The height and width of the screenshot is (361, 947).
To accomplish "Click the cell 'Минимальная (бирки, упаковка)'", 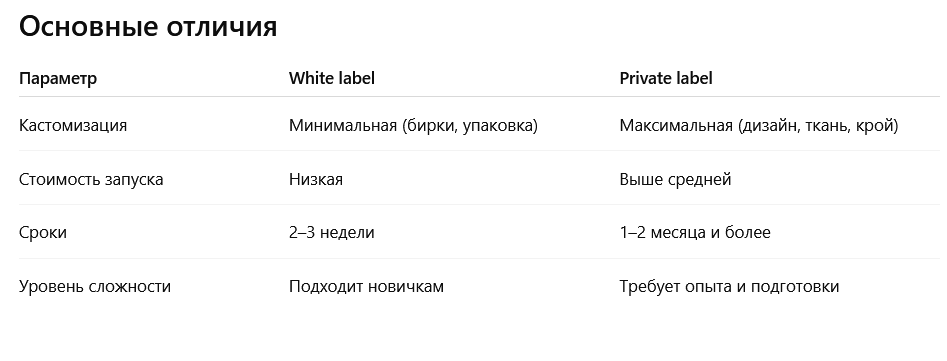I will 413,126.
